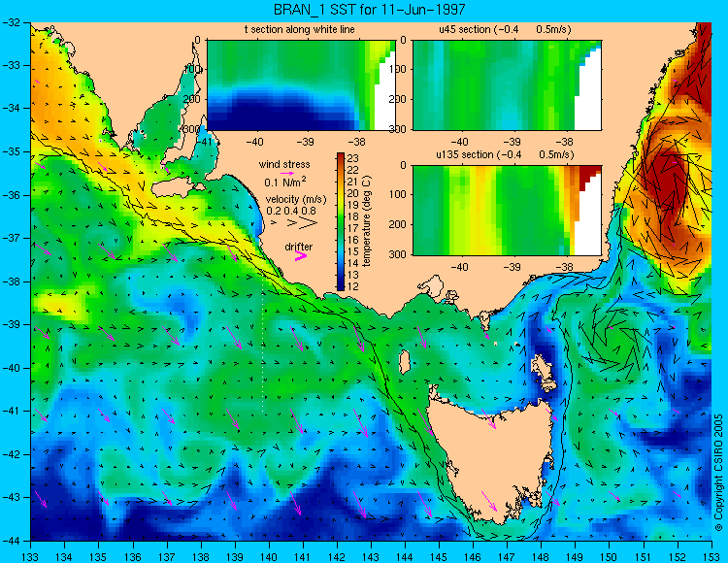The width and height of the screenshot is (728, 563).
Task: Click the "© Copyright CSIRO 2005" text
Action: click(x=718, y=473)
